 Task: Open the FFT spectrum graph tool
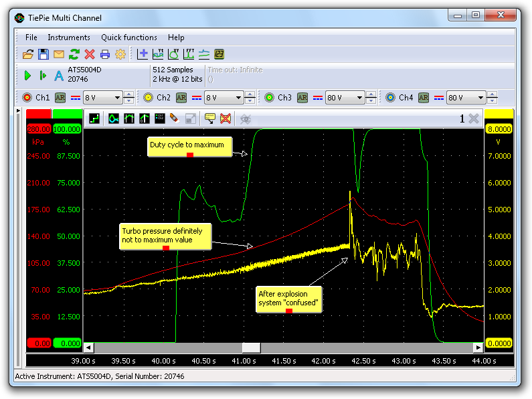pos(189,54)
